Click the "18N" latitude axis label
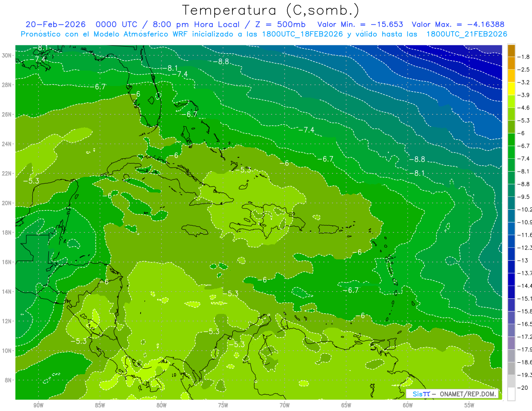This screenshot has width=532, height=411. click(x=7, y=232)
